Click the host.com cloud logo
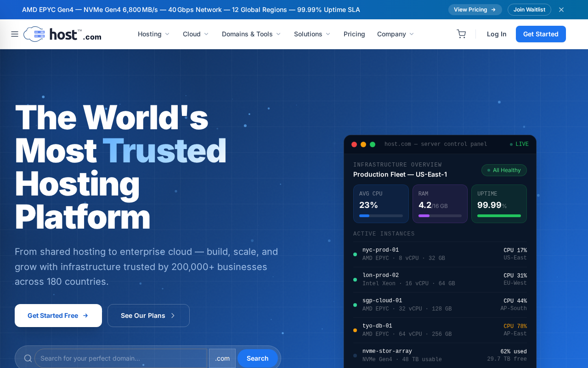Image resolution: width=588 pixels, height=368 pixels. pos(62,34)
